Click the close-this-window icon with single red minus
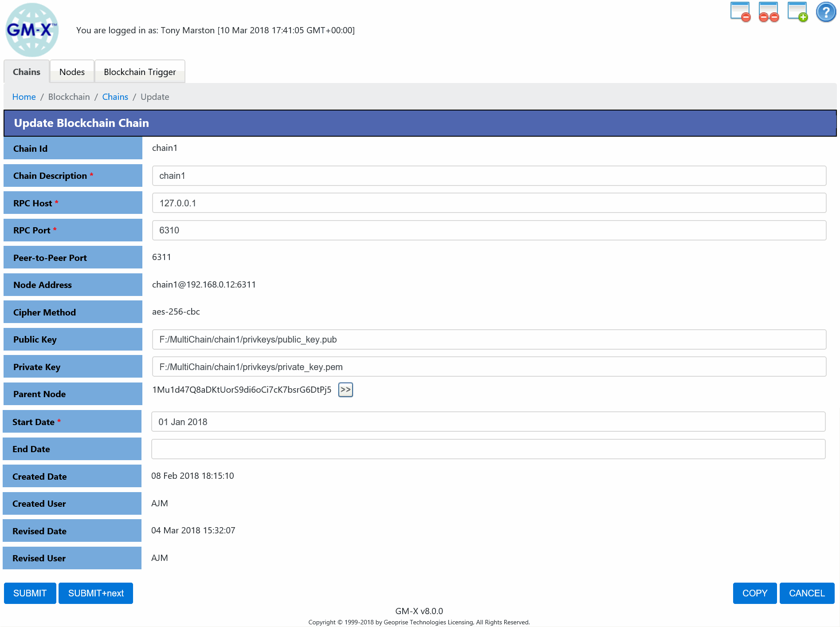The width and height of the screenshot is (840, 627). tap(740, 12)
